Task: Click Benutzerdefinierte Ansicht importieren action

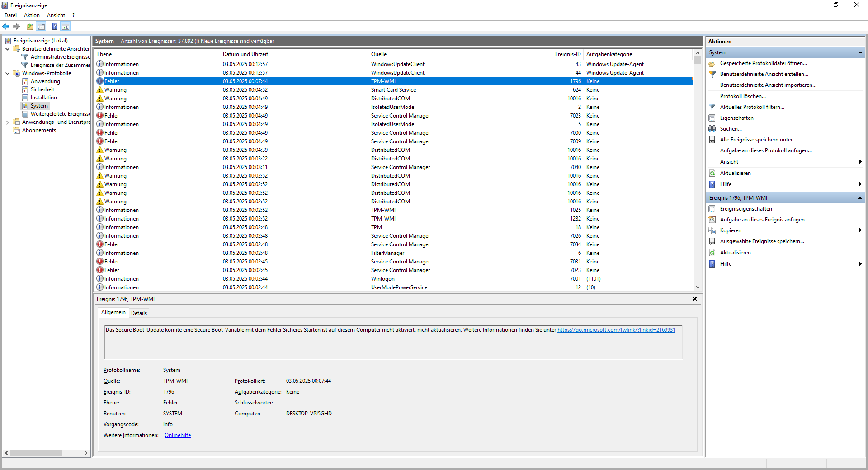Action: 768,85
